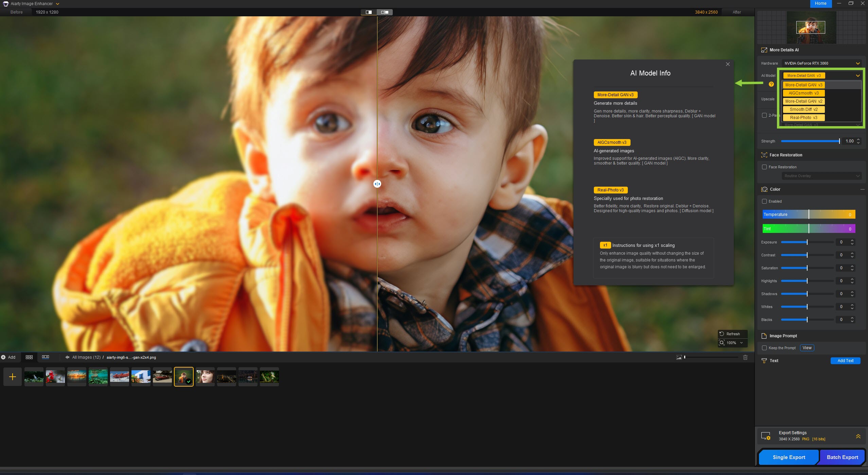868x475 pixels.
Task: Adjust the Strength slider handle
Action: (x=839, y=141)
